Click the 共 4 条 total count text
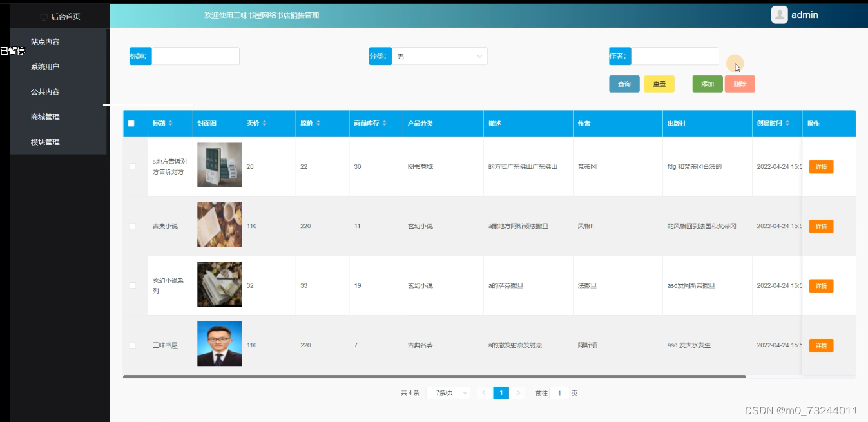Screen dimensions: 868x422 [410, 393]
